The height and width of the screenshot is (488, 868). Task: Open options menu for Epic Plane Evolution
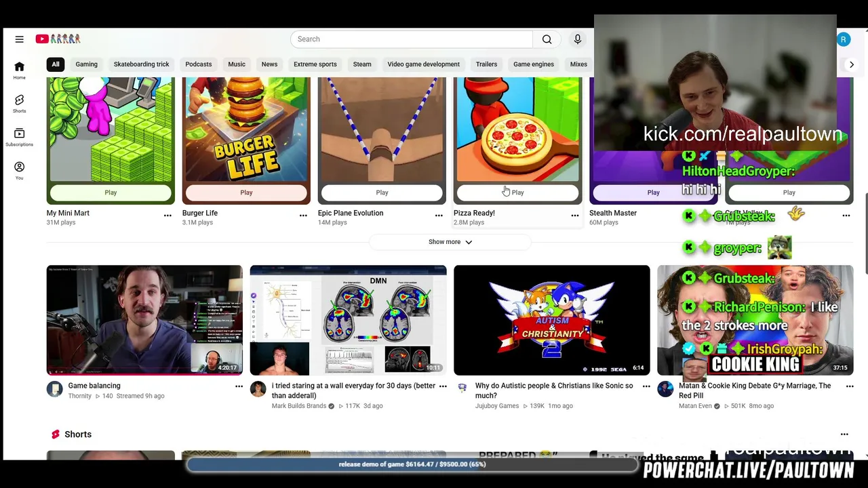[439, 216]
